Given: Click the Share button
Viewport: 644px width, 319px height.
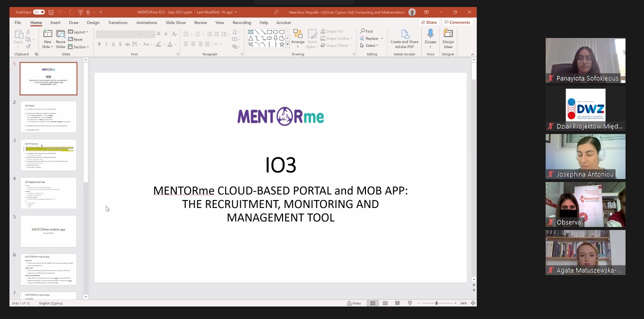Looking at the screenshot, I should 429,22.
